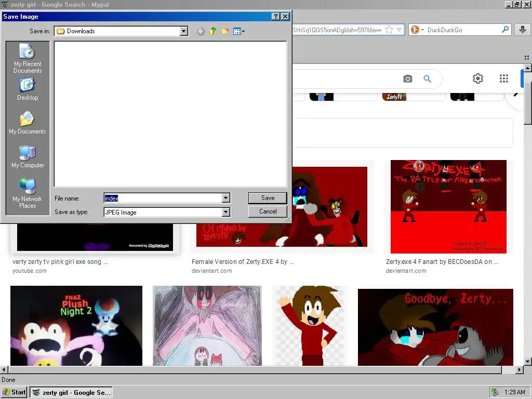Click Google search by image camera icon
This screenshot has width=532, height=399.
click(408, 79)
